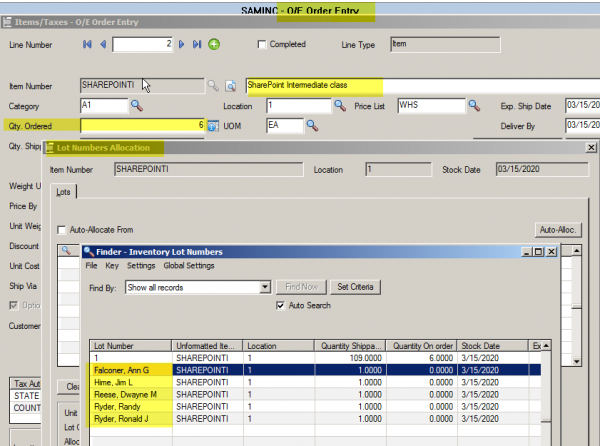
Task: Open UOM finder magnifier
Action: (312, 125)
